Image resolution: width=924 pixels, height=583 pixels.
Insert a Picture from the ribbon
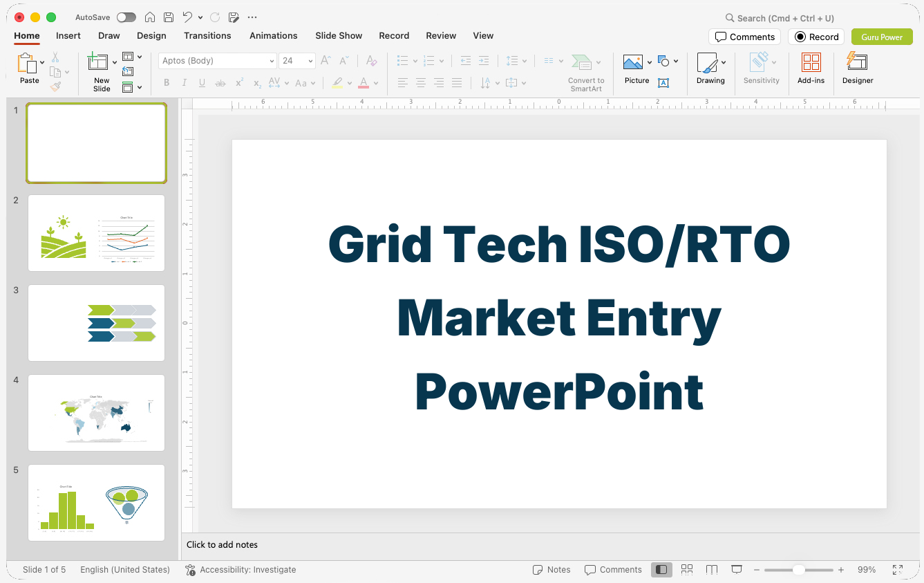pos(633,62)
